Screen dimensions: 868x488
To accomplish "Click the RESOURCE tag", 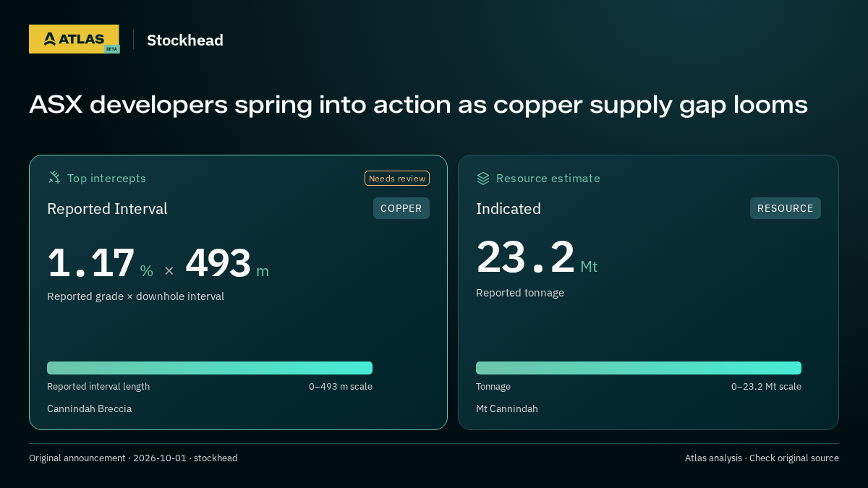I will [x=786, y=208].
